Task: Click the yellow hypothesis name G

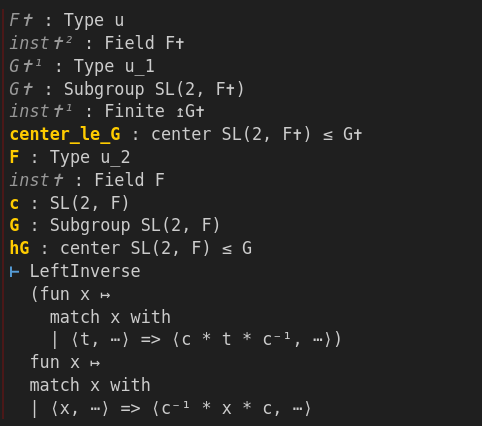Action: point(14,225)
